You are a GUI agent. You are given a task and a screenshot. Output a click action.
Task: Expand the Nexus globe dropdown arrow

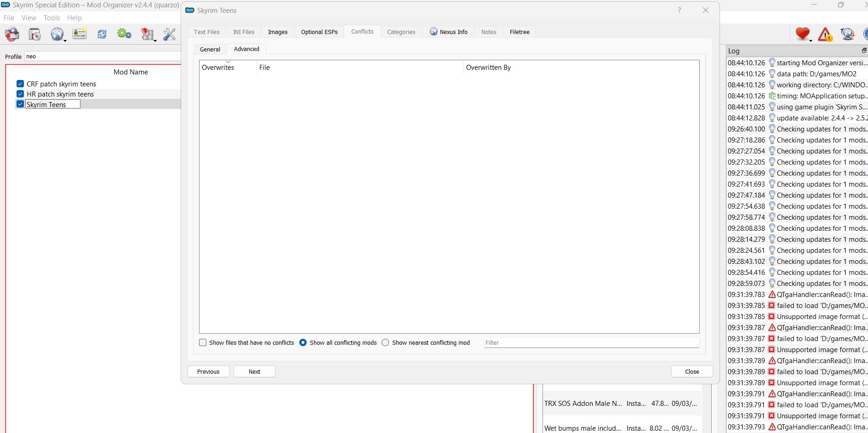pyautogui.click(x=65, y=41)
